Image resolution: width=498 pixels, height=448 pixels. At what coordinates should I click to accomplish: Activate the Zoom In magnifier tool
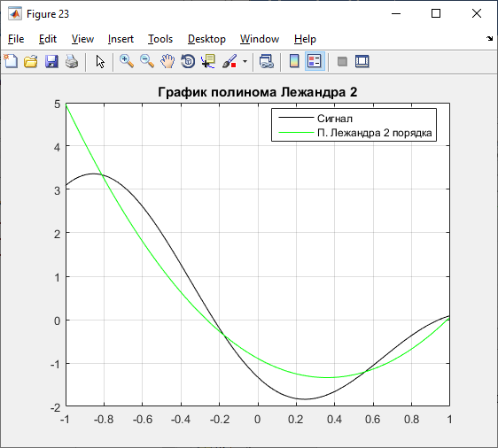pyautogui.click(x=127, y=61)
